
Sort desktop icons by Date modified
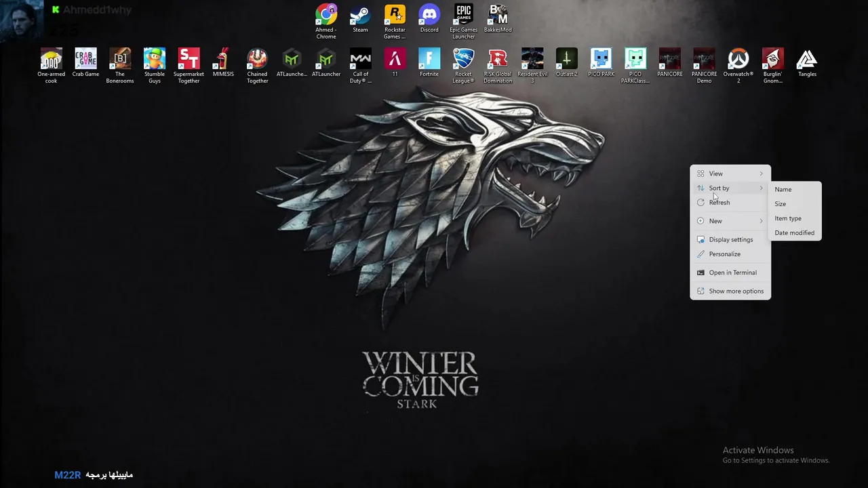point(795,232)
